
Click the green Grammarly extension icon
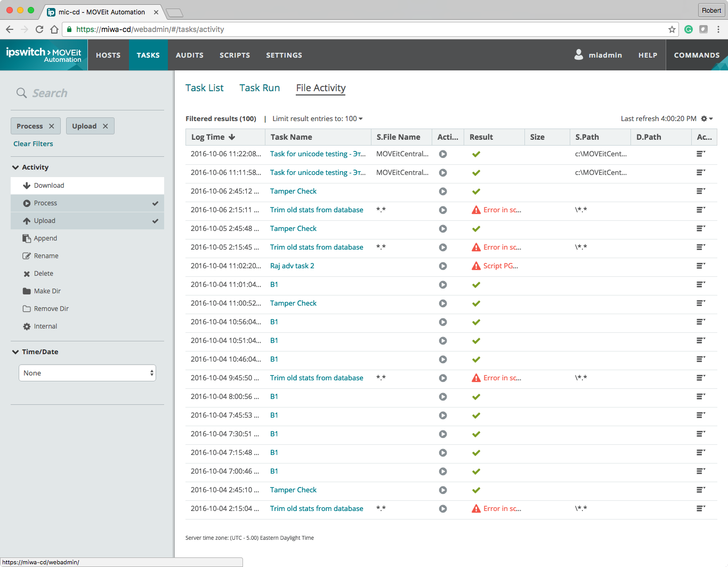(689, 29)
